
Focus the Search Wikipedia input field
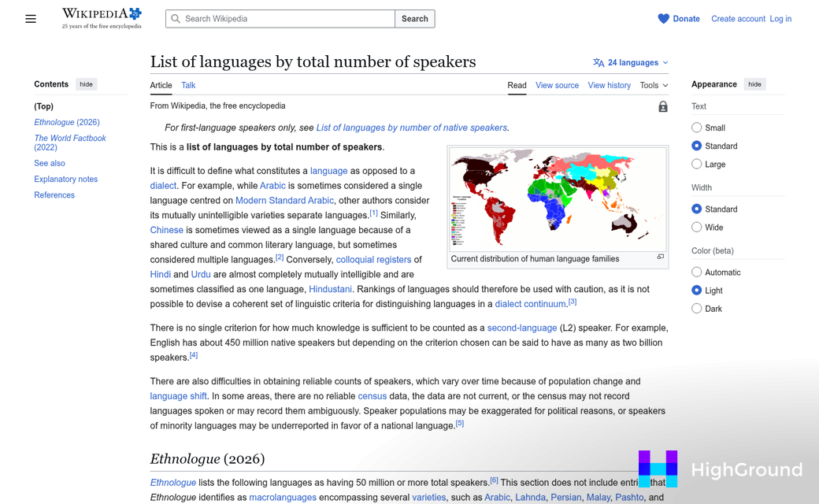point(280,19)
